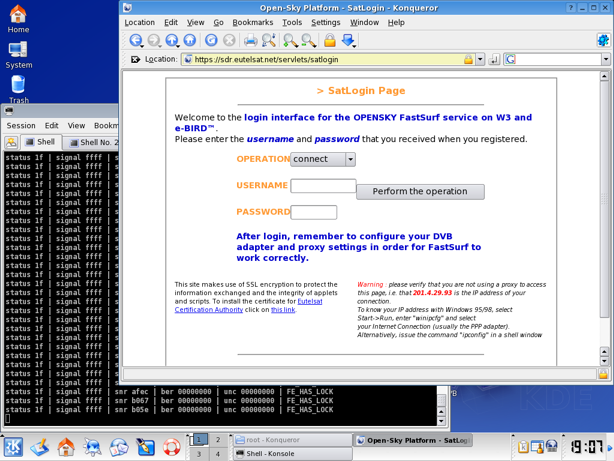Switch to root - Konqueror taskbar entry
The image size is (614, 461).
293,440
